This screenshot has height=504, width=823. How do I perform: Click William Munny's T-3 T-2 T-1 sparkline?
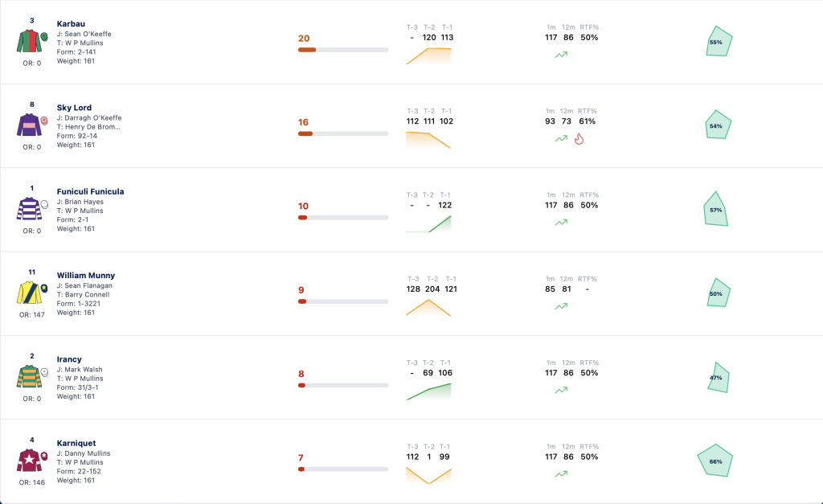click(428, 308)
